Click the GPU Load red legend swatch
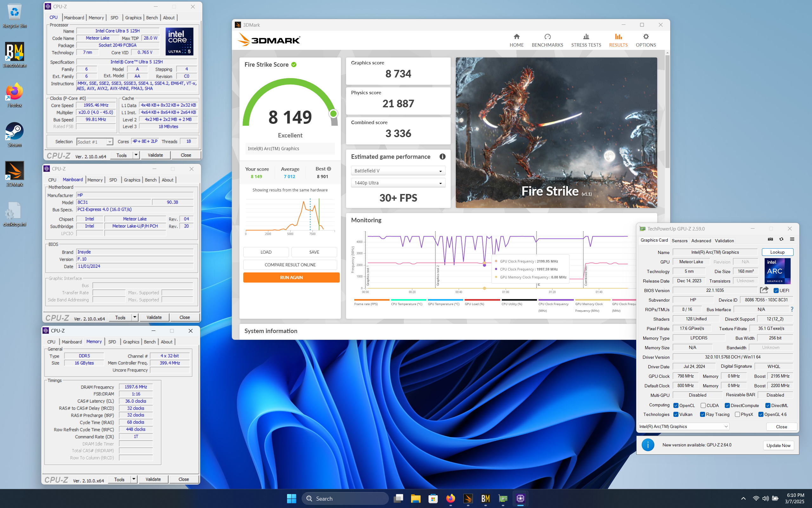The height and width of the screenshot is (508, 812). (482, 300)
